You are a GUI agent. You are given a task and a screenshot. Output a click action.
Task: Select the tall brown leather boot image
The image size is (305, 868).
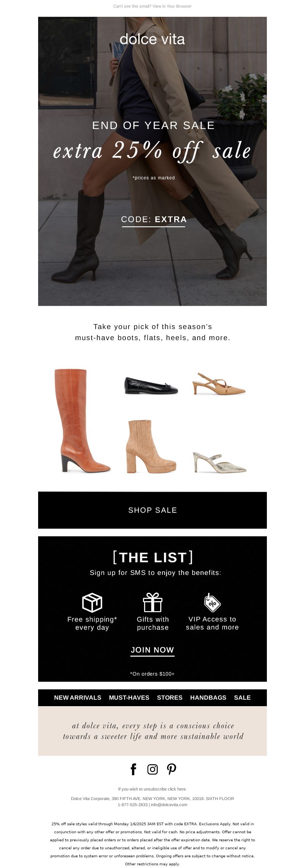tap(82, 421)
